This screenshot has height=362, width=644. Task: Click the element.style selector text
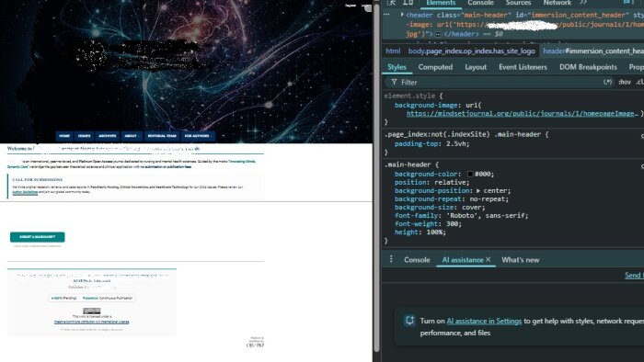pos(409,96)
